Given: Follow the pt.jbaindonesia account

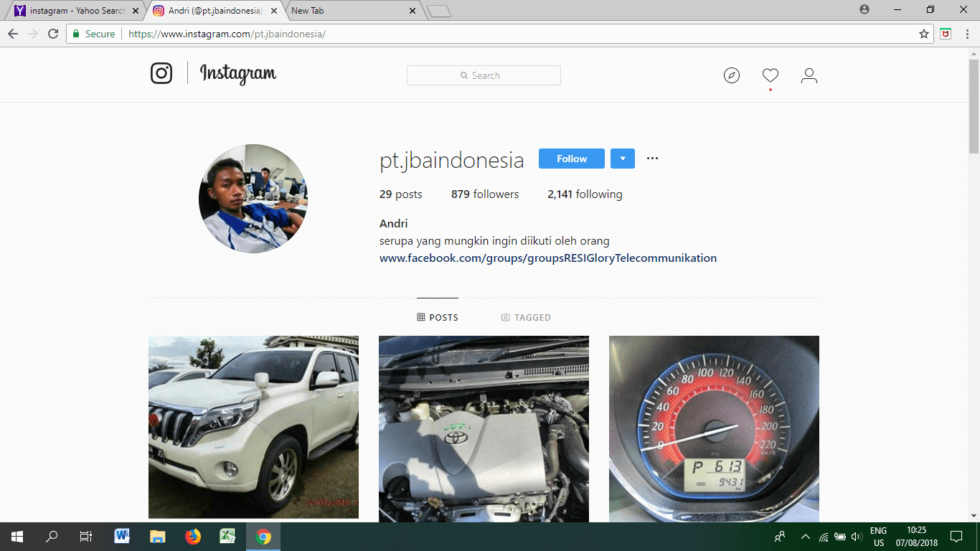Looking at the screenshot, I should pyautogui.click(x=571, y=159).
